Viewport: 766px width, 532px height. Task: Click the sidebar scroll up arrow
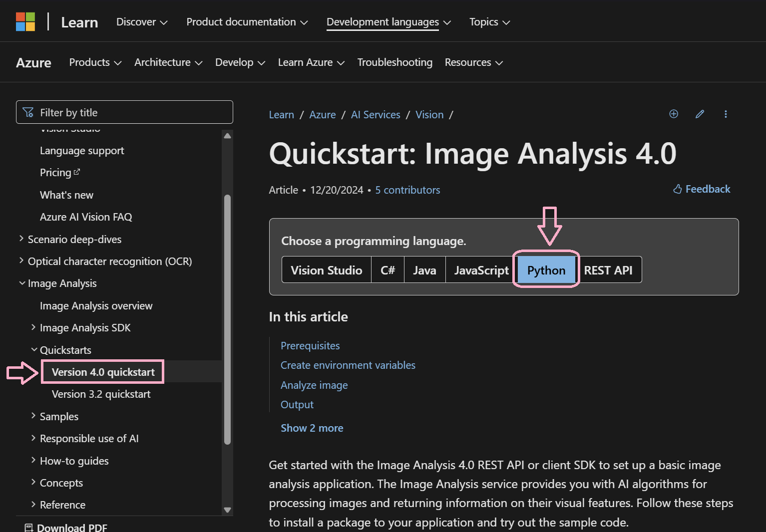point(227,136)
